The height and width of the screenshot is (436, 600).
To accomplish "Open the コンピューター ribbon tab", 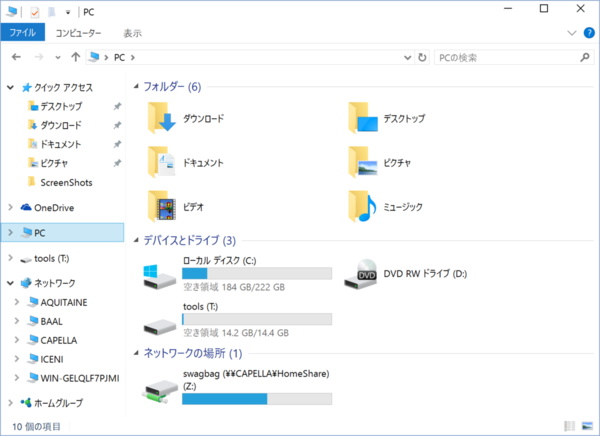I will click(78, 33).
